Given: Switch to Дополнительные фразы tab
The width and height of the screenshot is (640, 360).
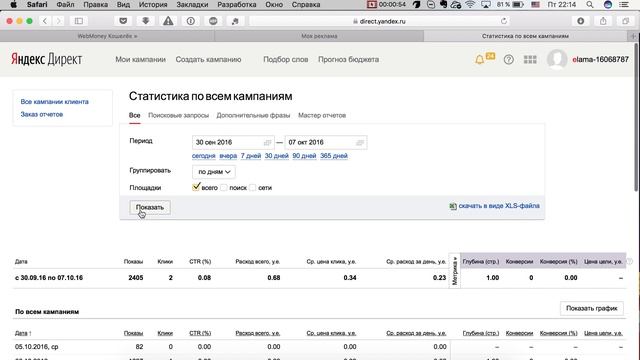Looking at the screenshot, I should [x=253, y=116].
